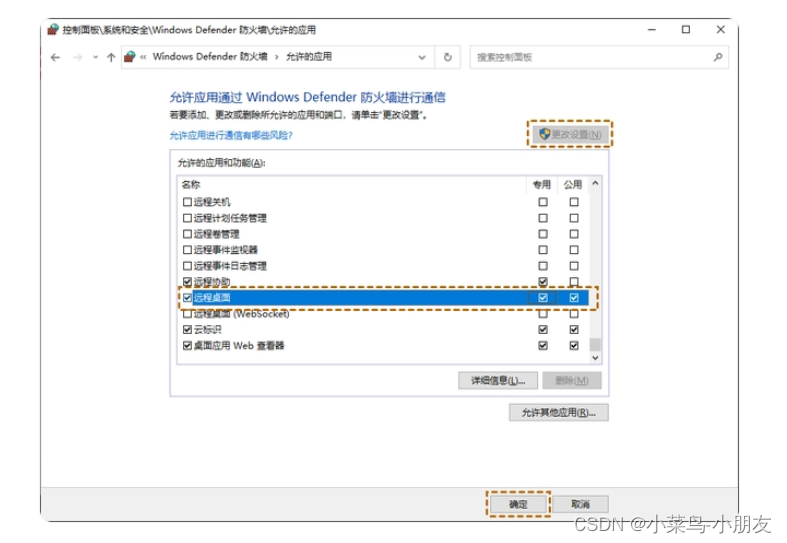787x543 pixels.
Task: Go up one level arrow
Action: (x=111, y=57)
